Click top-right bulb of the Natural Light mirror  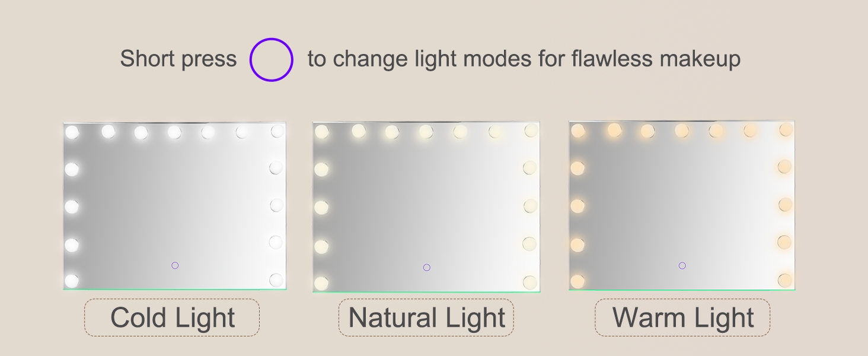tap(531, 131)
